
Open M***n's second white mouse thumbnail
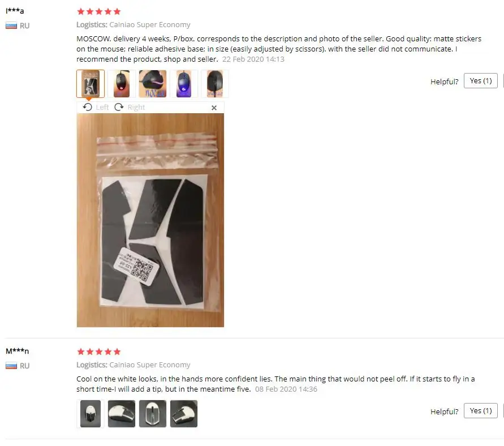tap(122, 414)
